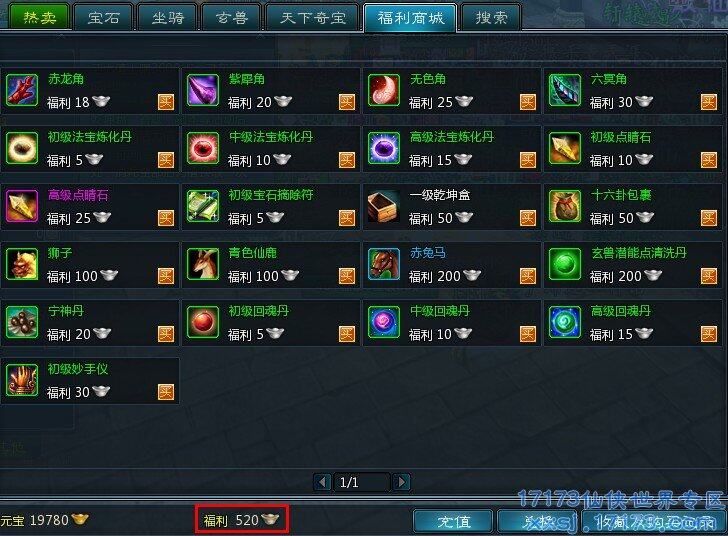Buy 青色仙鹿 with its orange 买 button
Screen dimensions: 728x536
(x=347, y=276)
